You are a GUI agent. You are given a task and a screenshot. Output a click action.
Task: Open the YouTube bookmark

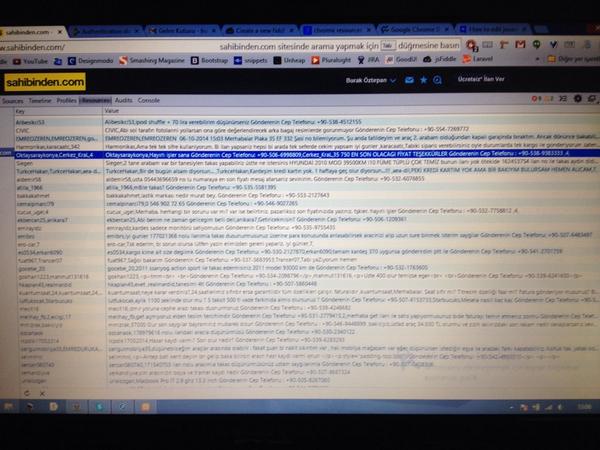click(30, 61)
